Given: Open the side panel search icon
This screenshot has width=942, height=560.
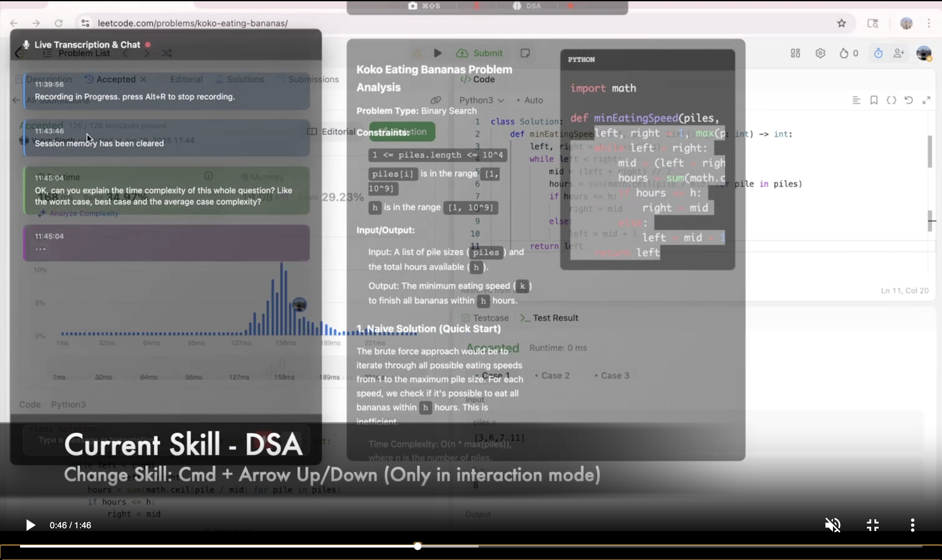Looking at the screenshot, I should point(872,23).
